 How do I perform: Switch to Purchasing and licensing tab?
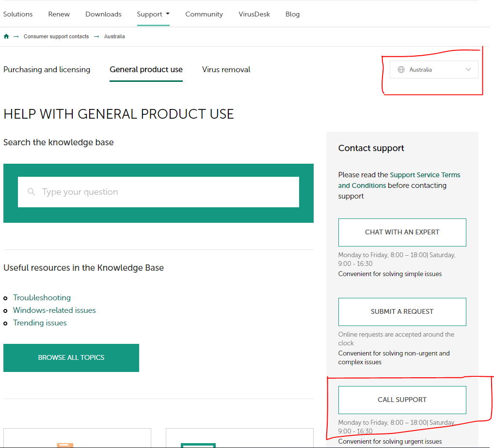click(47, 70)
